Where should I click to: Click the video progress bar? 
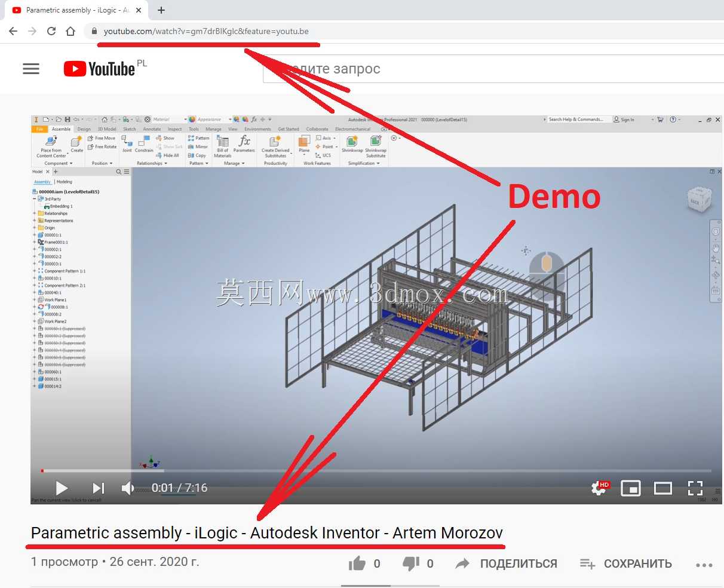(376, 471)
